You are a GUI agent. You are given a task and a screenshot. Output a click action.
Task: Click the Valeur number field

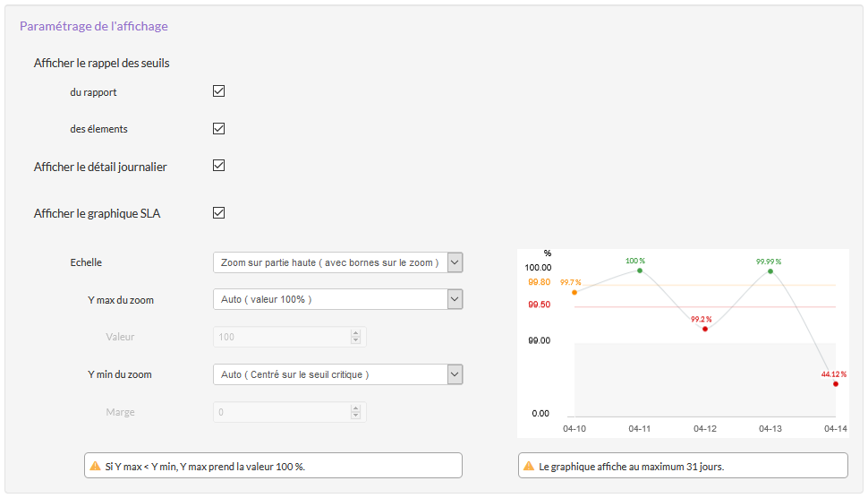point(281,337)
